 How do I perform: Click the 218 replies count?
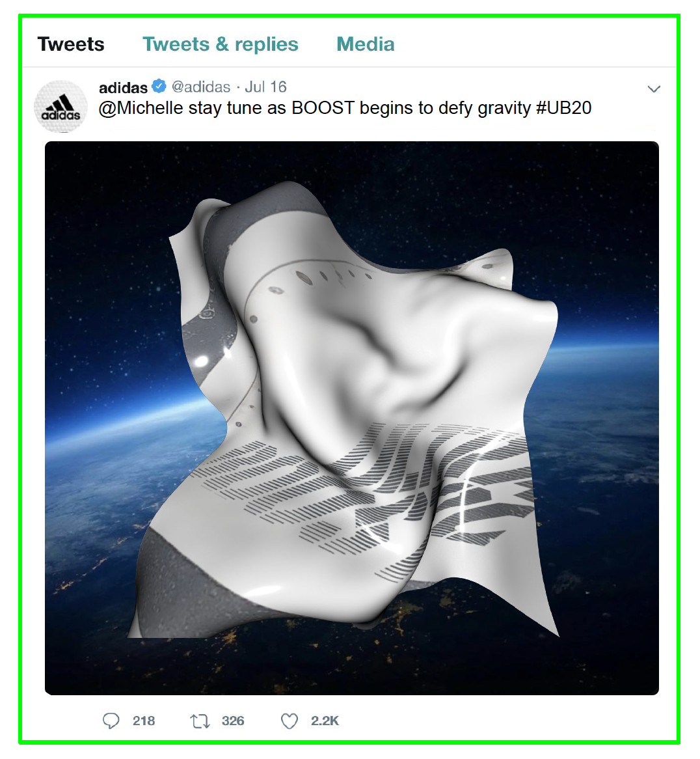(144, 721)
